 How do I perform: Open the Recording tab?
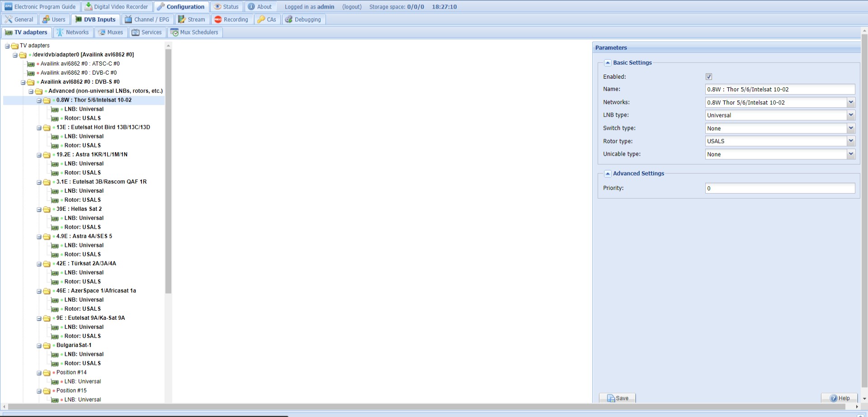pyautogui.click(x=231, y=19)
